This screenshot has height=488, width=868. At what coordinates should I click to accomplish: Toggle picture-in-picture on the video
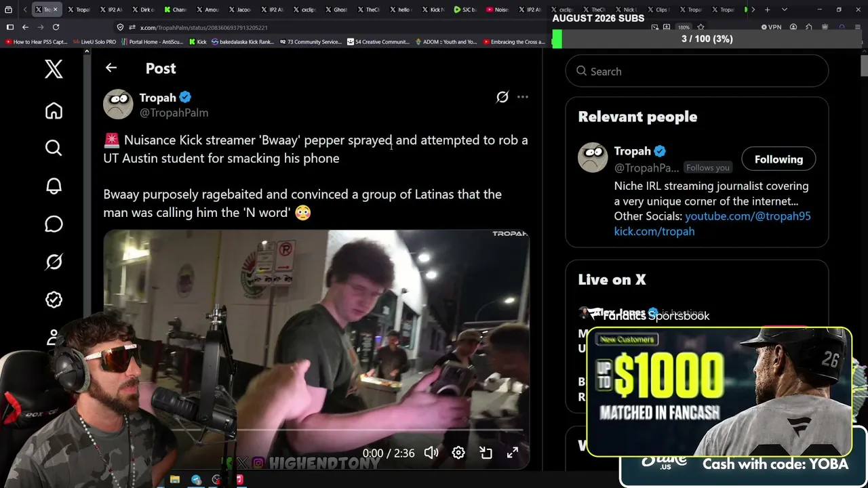[486, 453]
